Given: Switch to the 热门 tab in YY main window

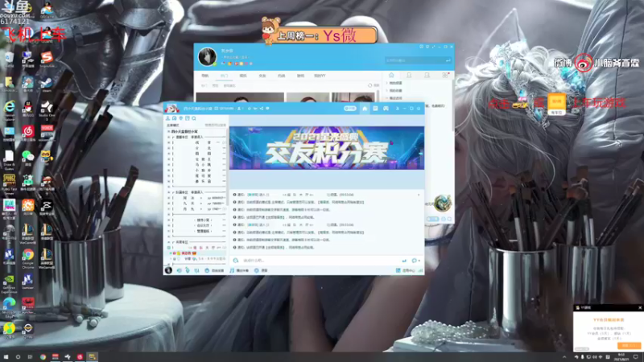Looking at the screenshot, I should pyautogui.click(x=224, y=76).
